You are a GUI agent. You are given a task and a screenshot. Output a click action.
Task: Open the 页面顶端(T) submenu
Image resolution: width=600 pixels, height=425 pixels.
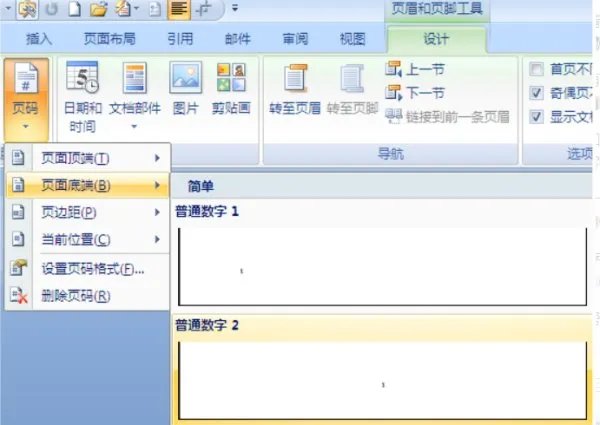coord(88,158)
